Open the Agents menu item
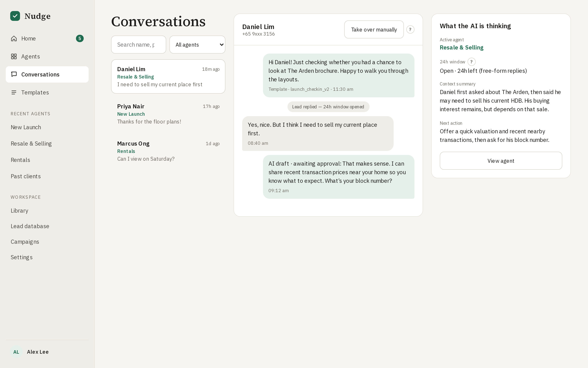 coord(47,56)
